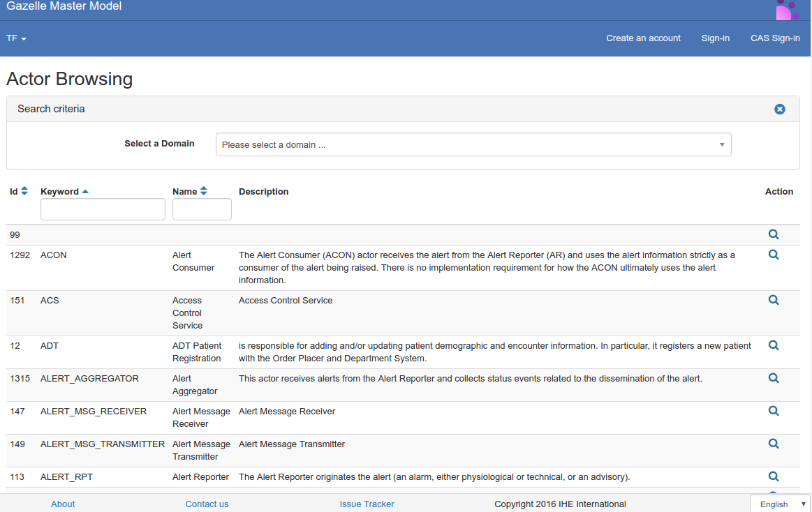View the ALERT_AGGREGATOR actor details
The width and height of the screenshot is (812, 512).
tap(773, 378)
